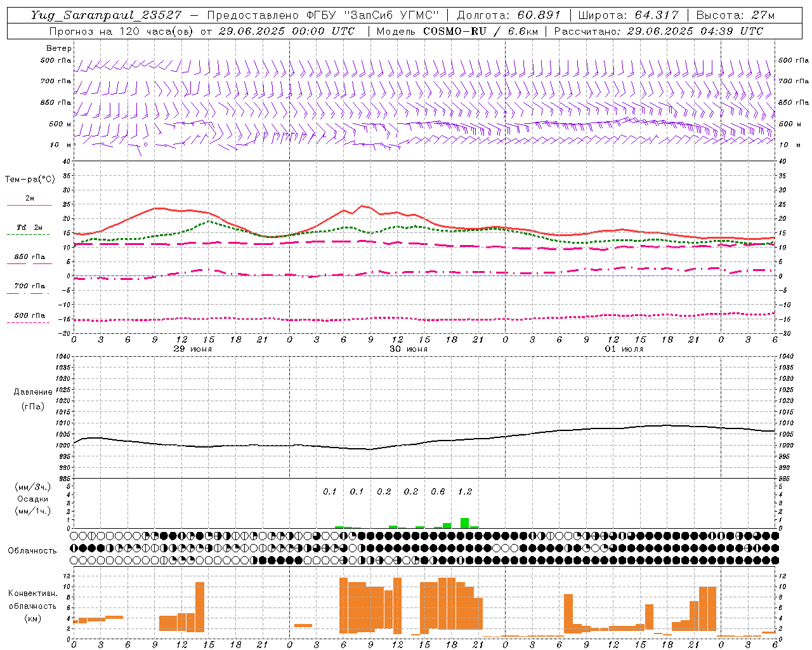
Task: Click the 29 июня date label
Action: click(x=193, y=349)
